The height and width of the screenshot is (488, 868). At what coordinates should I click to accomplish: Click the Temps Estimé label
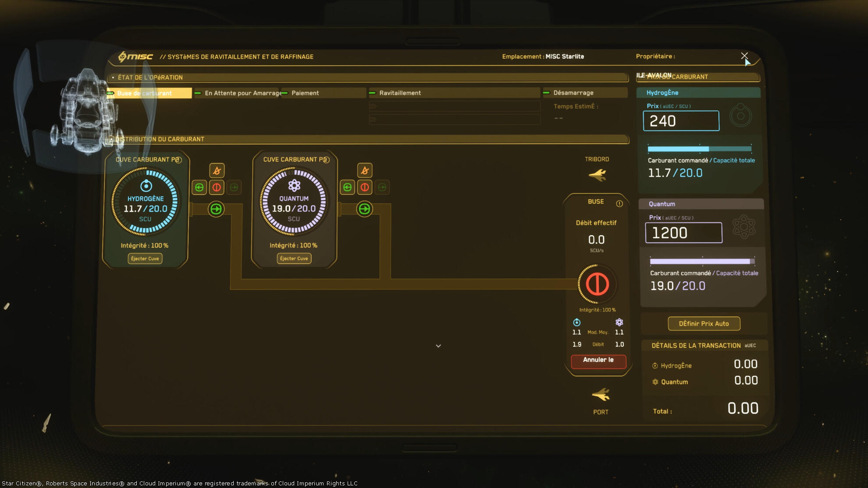point(576,106)
